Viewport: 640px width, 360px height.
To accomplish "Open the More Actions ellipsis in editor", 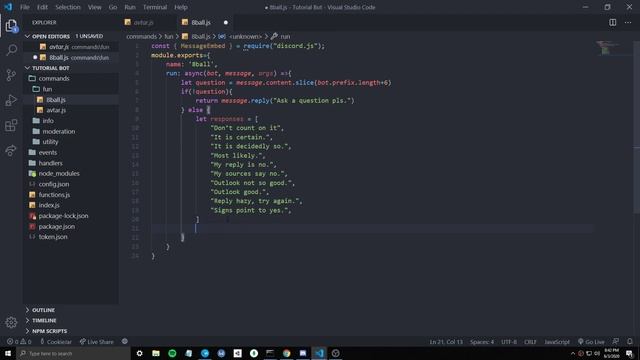I will point(628,22).
